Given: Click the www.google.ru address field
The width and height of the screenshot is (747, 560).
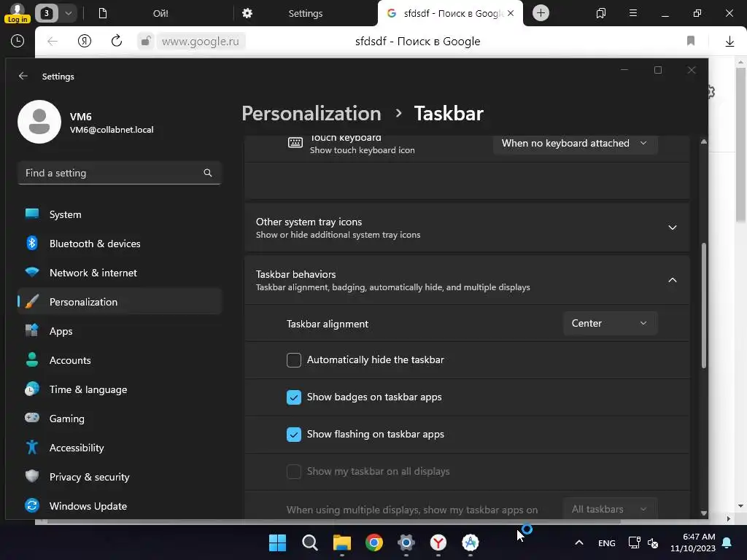Looking at the screenshot, I should coord(201,42).
